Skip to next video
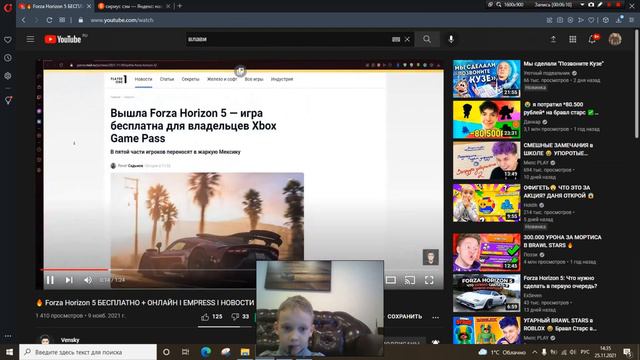 pos(69,280)
